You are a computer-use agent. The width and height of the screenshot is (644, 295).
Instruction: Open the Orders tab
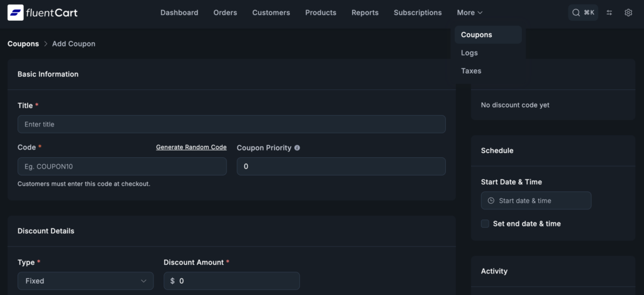225,13
